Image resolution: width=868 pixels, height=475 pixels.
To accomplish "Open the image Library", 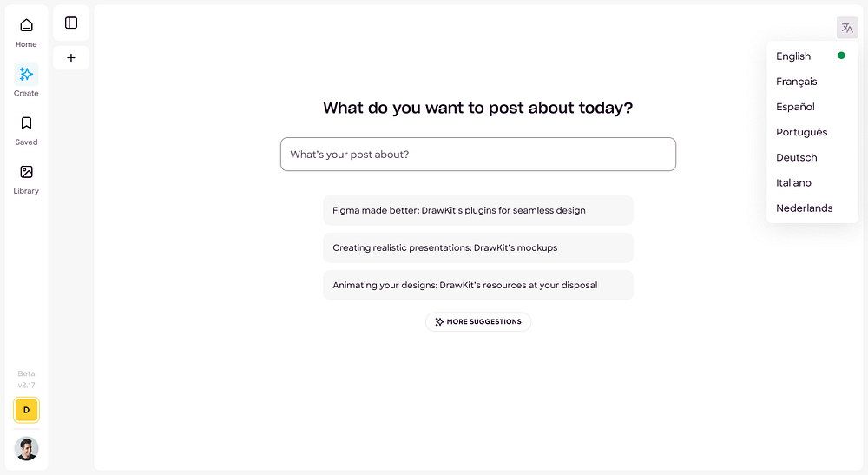I will coord(26,177).
